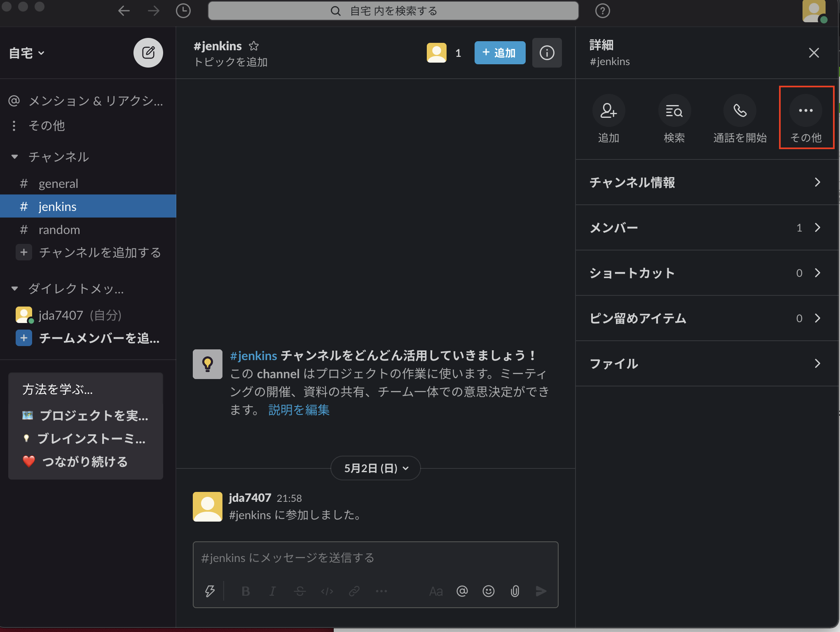Open the 5月2日 (日) date dropdown

pyautogui.click(x=375, y=468)
